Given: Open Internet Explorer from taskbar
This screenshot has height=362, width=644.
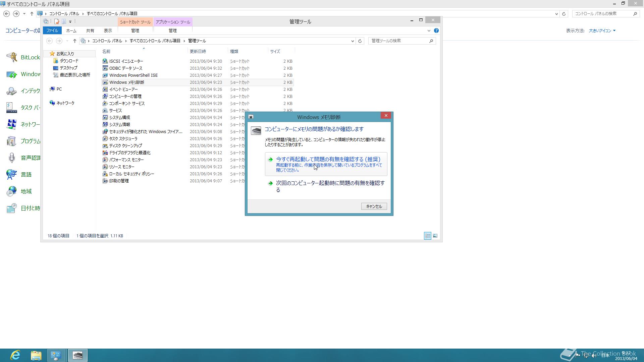Looking at the screenshot, I should [x=15, y=355].
